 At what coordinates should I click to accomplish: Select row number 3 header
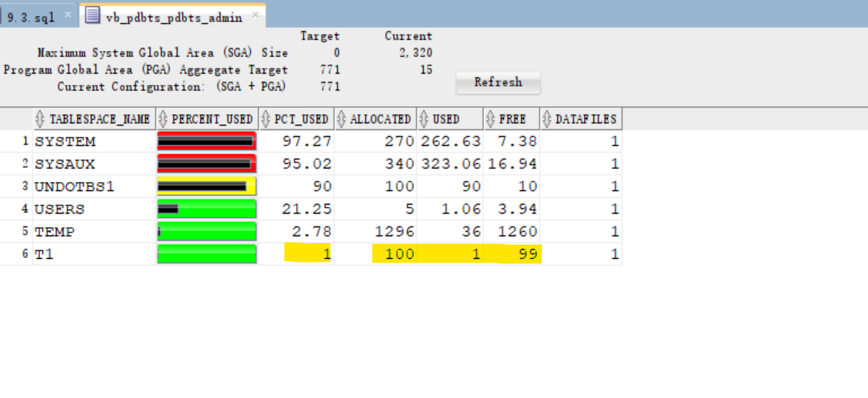17,187
